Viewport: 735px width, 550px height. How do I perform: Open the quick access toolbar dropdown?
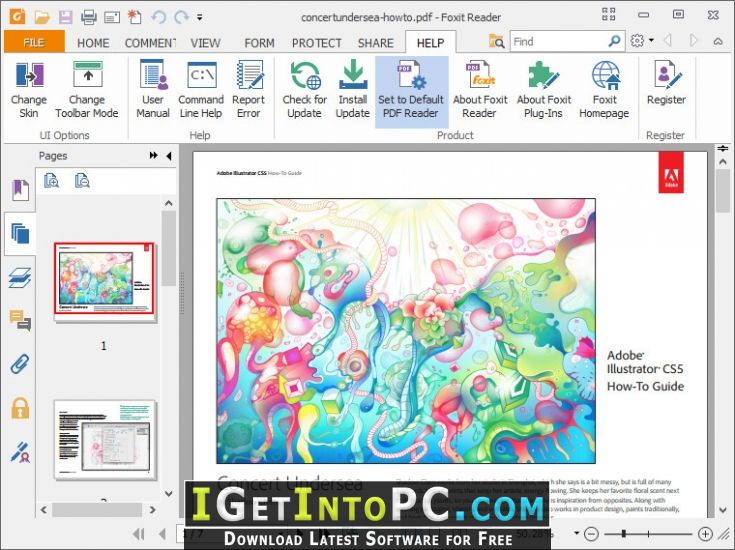pyautogui.click(x=200, y=18)
